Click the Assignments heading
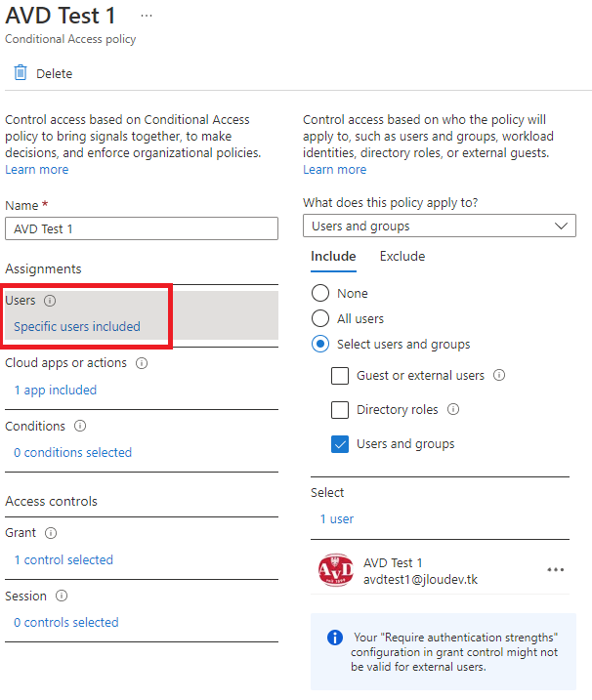592x700 pixels. click(43, 268)
